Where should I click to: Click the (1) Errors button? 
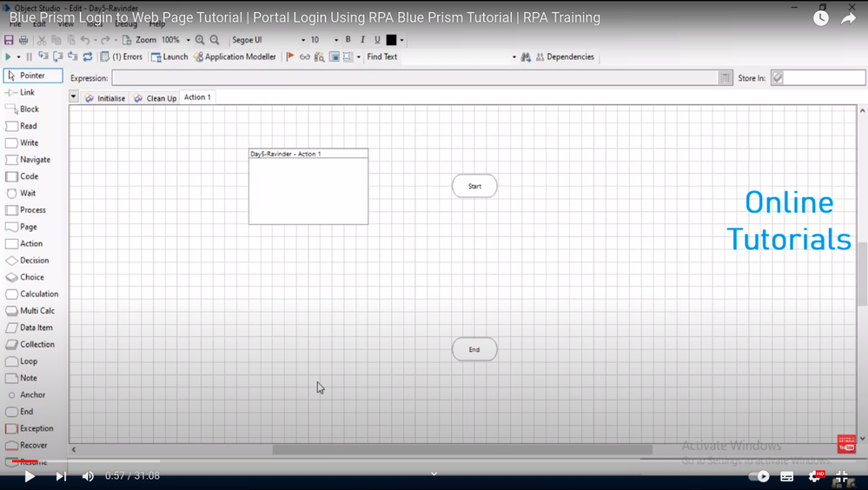pyautogui.click(x=122, y=56)
